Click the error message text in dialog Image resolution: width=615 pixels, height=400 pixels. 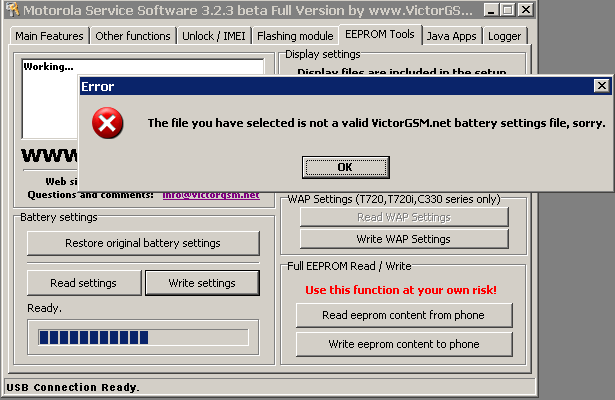tap(377, 123)
